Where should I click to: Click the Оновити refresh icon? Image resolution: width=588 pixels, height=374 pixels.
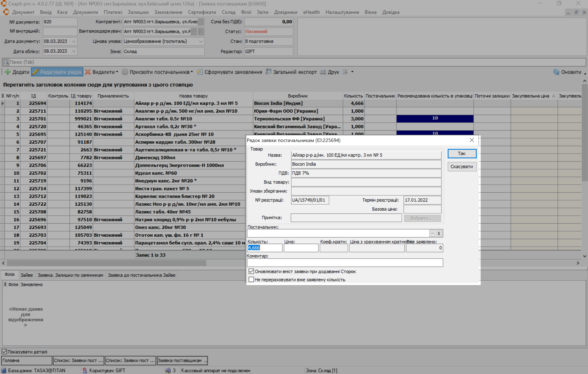[x=556, y=72]
